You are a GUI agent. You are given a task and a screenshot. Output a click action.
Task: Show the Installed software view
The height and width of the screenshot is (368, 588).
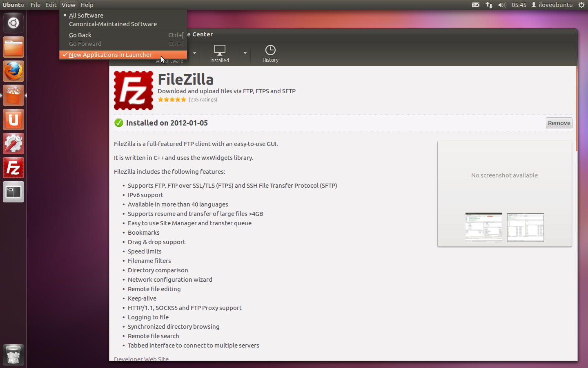point(220,54)
